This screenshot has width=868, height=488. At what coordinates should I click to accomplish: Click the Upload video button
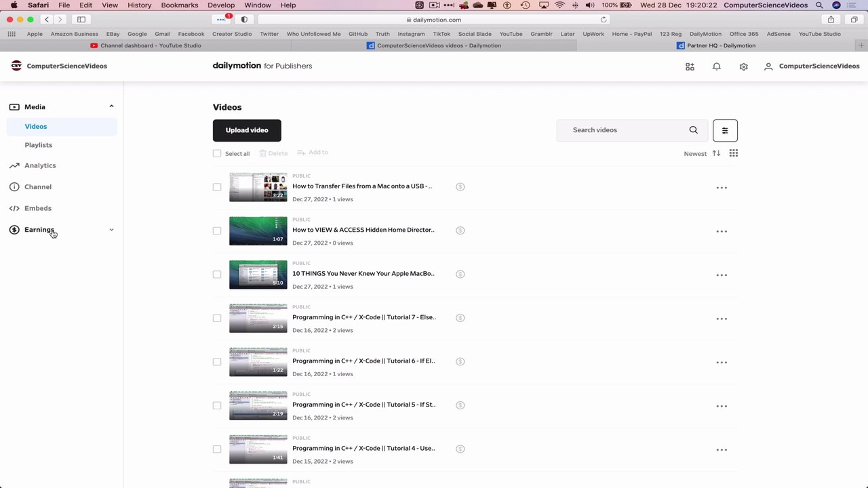(247, 130)
